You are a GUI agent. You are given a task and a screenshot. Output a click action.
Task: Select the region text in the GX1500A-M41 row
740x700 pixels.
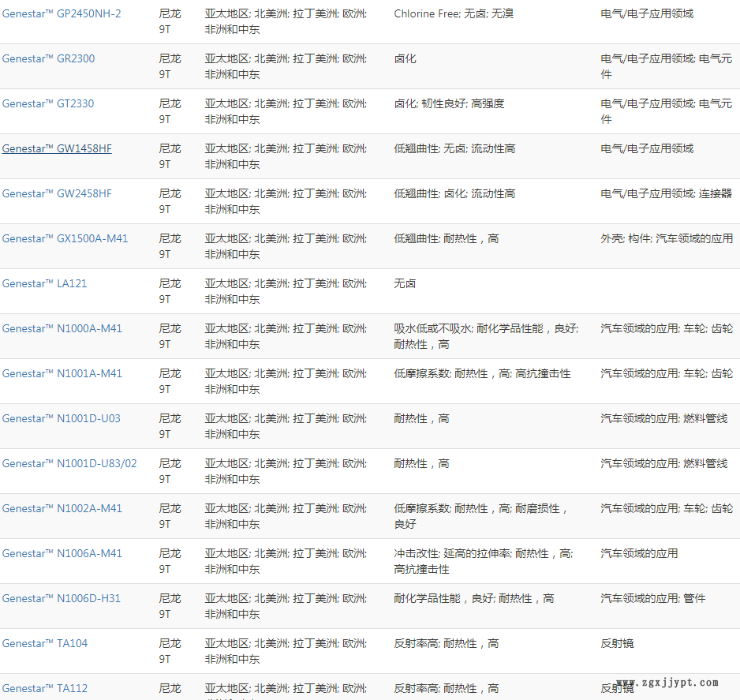point(286,246)
